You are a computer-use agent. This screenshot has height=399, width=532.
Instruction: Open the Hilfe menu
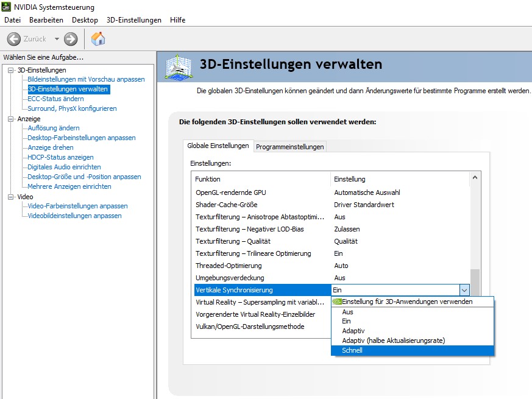(x=177, y=20)
